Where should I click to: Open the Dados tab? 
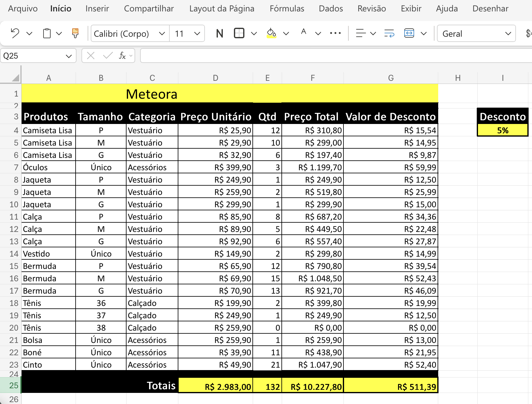click(331, 9)
